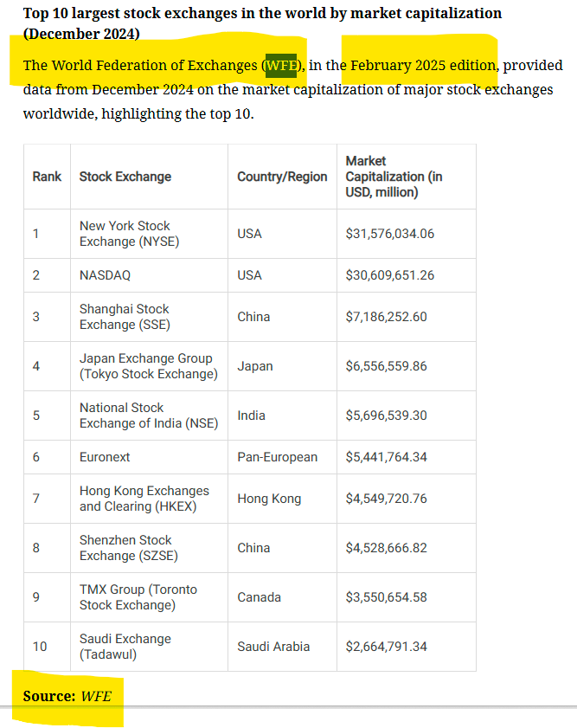Select the NASDAQ cell
Viewport: 577px width, 728px height.
(149, 275)
